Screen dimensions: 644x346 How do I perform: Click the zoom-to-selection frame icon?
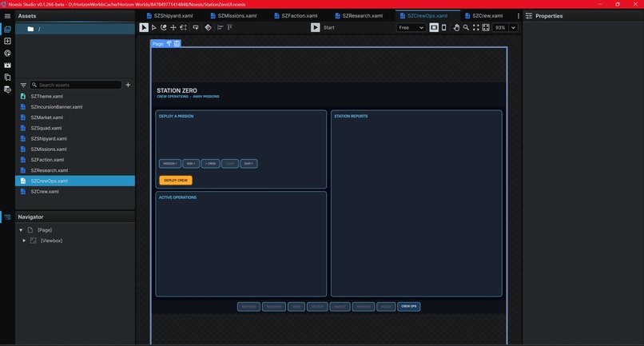(x=486, y=27)
